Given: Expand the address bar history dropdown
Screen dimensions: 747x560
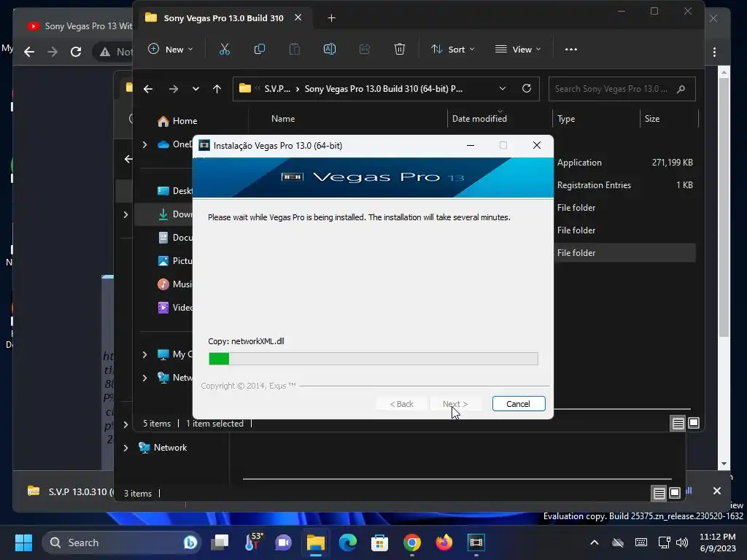Looking at the screenshot, I should tap(502, 88).
